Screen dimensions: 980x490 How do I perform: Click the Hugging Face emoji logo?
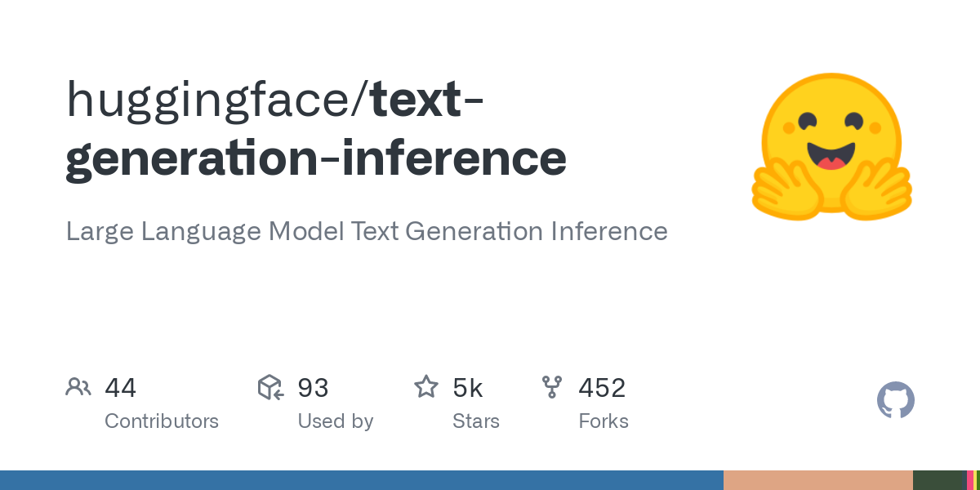[x=831, y=147]
